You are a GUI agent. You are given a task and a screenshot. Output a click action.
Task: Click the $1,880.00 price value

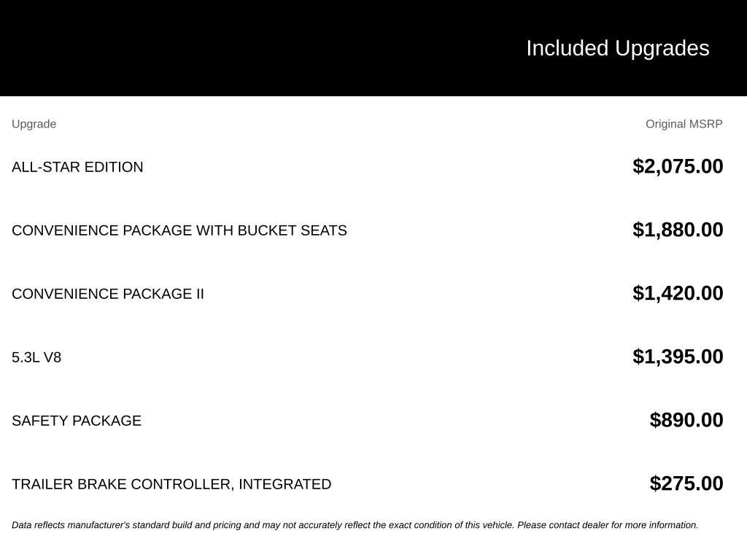[678, 230]
